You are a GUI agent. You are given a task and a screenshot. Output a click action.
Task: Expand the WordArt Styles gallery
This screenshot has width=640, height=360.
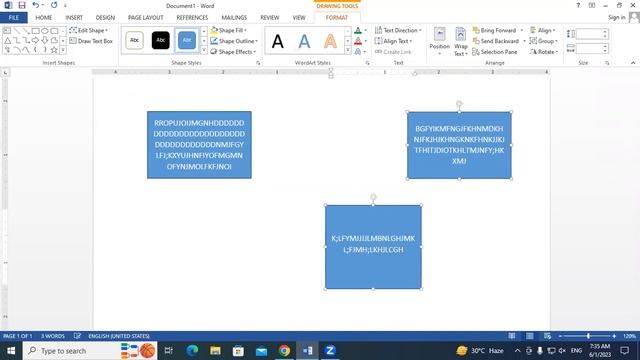348,51
